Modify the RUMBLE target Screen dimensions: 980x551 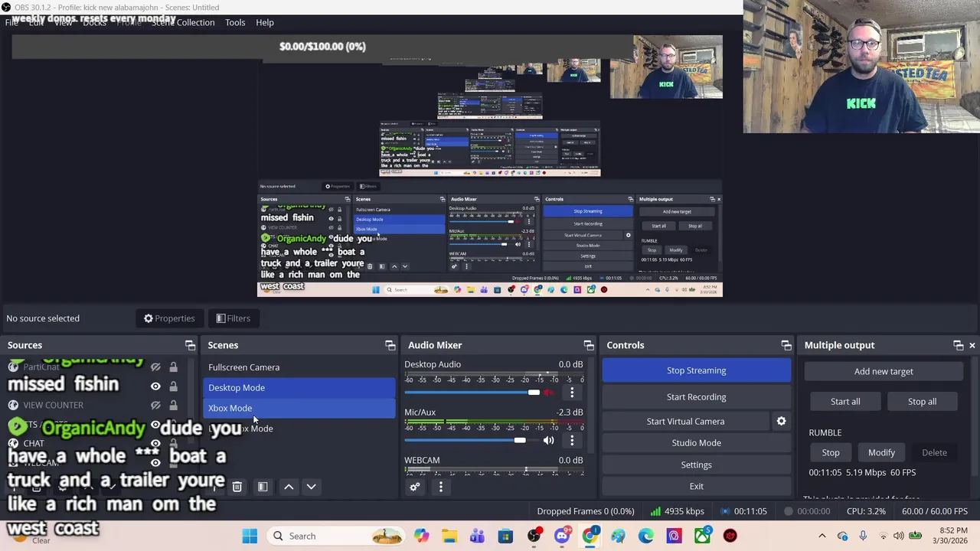pyautogui.click(x=881, y=452)
